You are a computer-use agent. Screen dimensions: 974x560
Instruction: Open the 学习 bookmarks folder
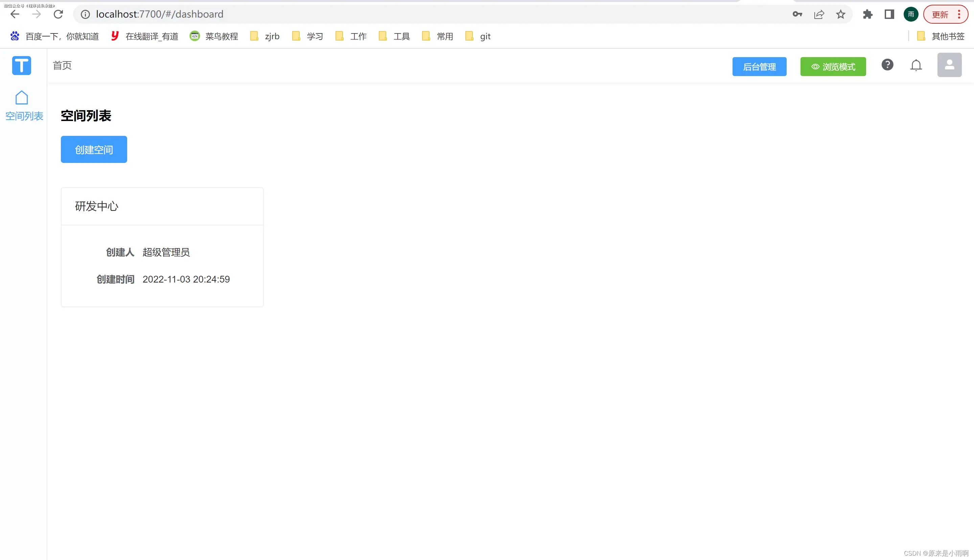tap(307, 36)
